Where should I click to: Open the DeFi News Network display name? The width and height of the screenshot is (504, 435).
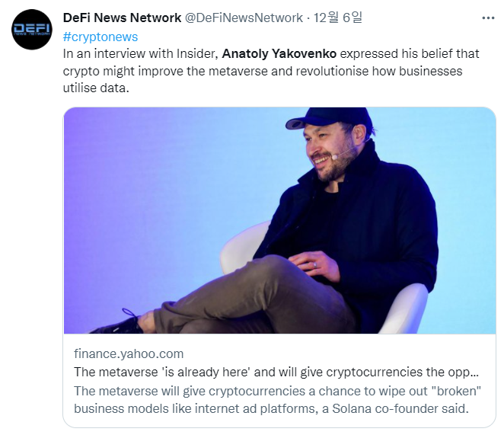[122, 18]
